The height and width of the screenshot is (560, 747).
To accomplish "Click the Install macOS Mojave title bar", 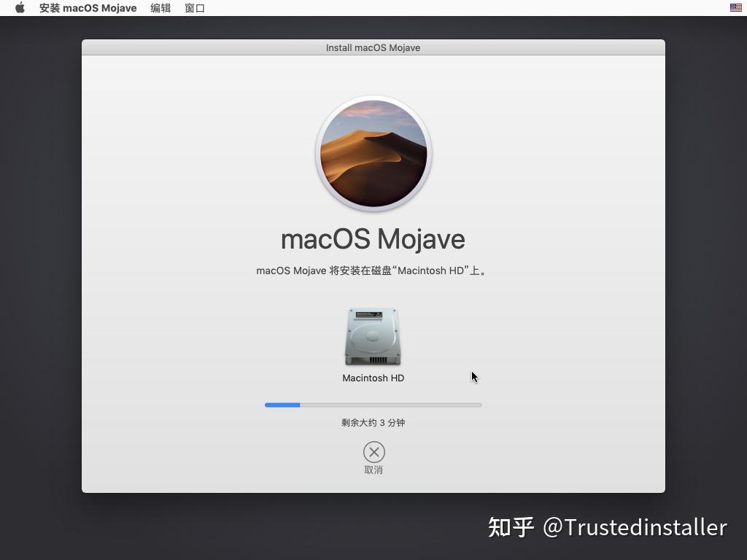I will pyautogui.click(x=373, y=47).
